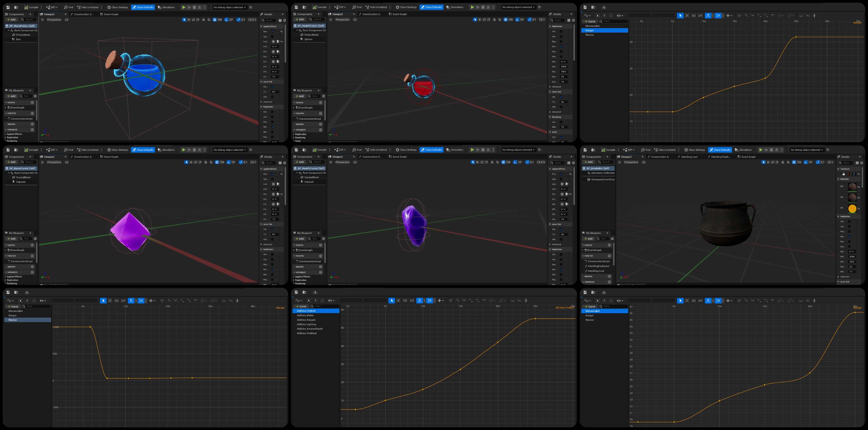Image resolution: width=868 pixels, height=430 pixels.
Task: Click the Stop button in BP_Breakable toolbar
Action: point(771,150)
